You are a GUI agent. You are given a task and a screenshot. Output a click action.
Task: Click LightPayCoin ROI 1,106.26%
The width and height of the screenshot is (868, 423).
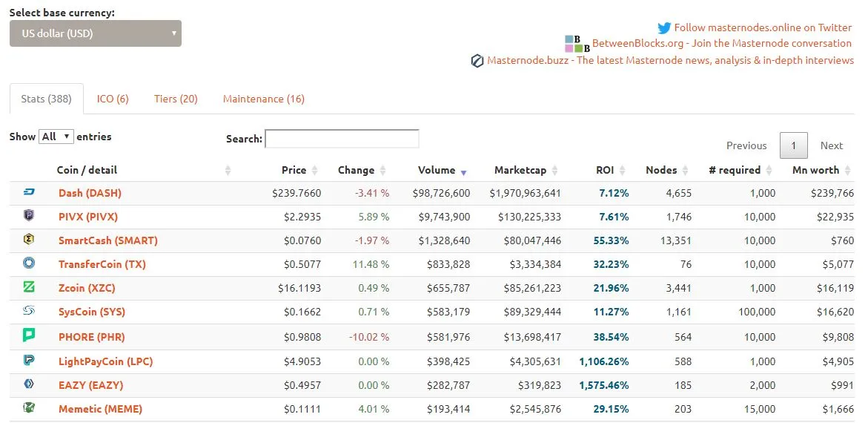[604, 362]
